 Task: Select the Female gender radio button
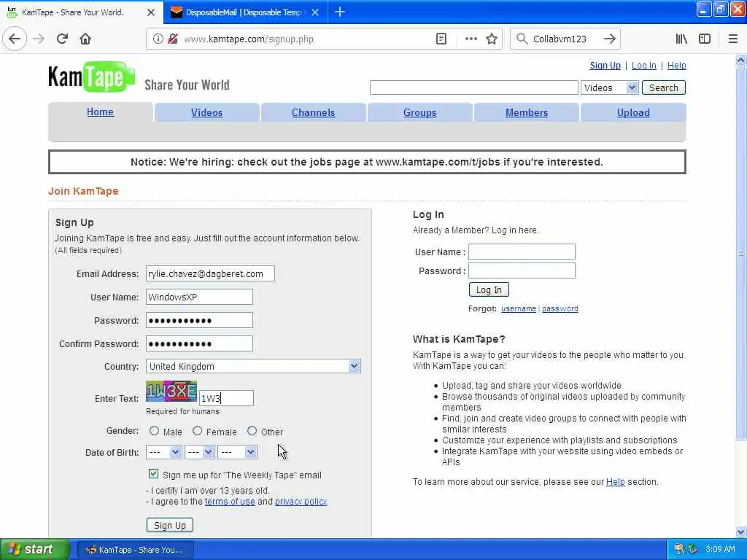pos(197,431)
